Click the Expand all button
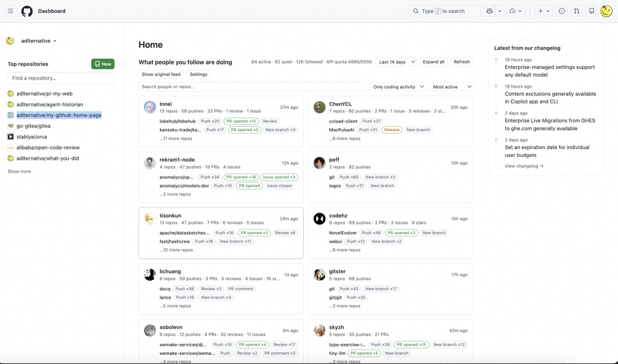Screen dimensions: 618x364 [x=434, y=62]
